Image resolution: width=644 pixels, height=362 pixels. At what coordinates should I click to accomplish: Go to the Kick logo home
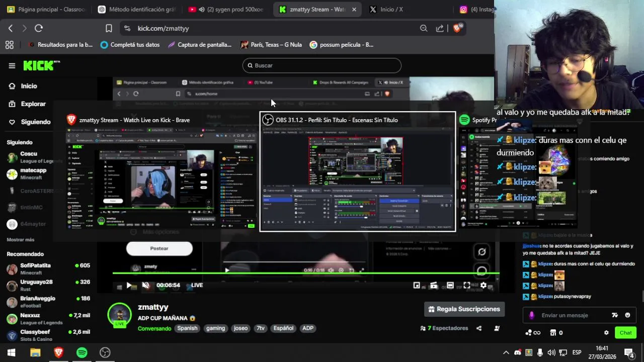coord(41,65)
